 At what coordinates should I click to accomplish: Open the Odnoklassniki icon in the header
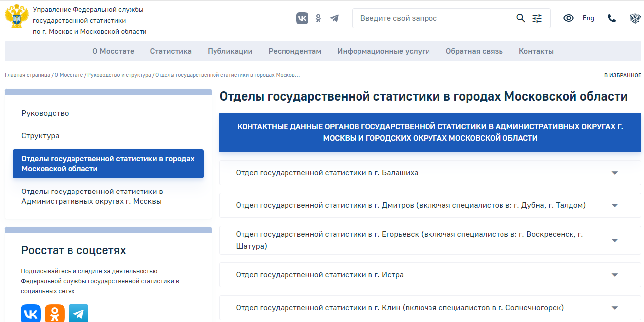[x=318, y=18]
